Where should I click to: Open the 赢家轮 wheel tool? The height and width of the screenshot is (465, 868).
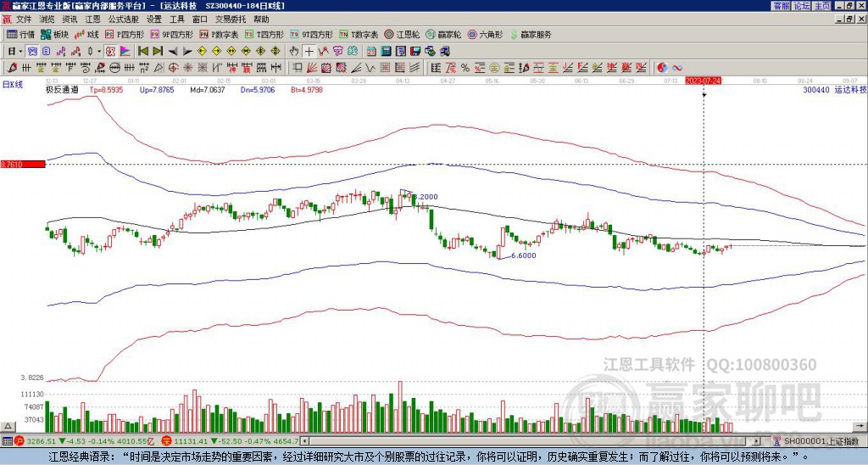443,34
